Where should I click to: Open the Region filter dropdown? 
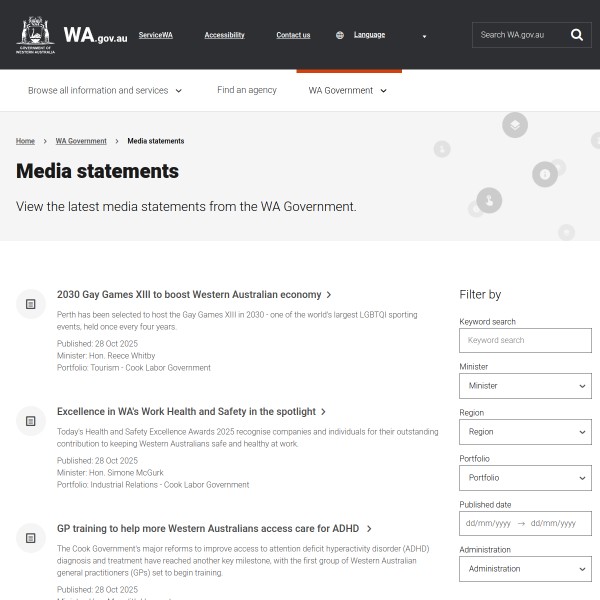coord(525,432)
